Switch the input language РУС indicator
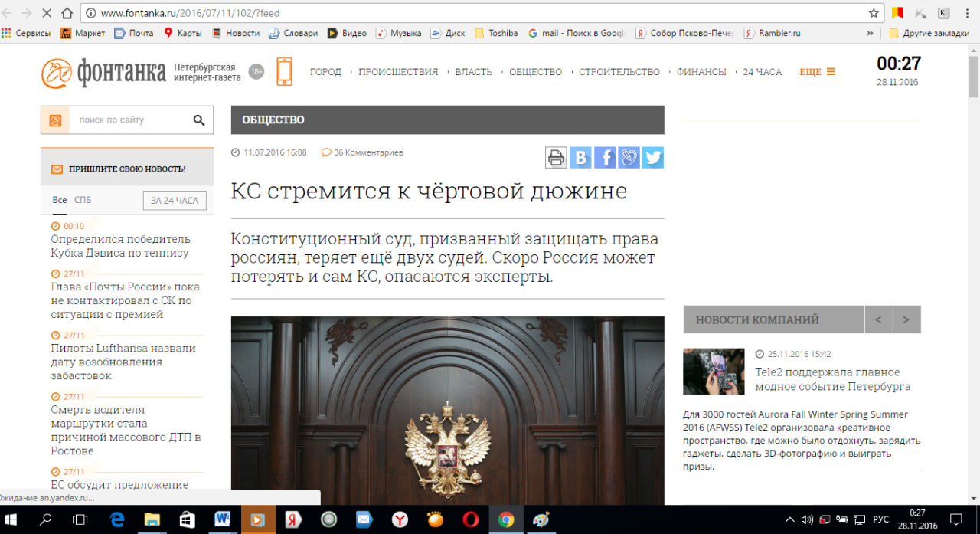This screenshot has width=980, height=534. [x=881, y=519]
